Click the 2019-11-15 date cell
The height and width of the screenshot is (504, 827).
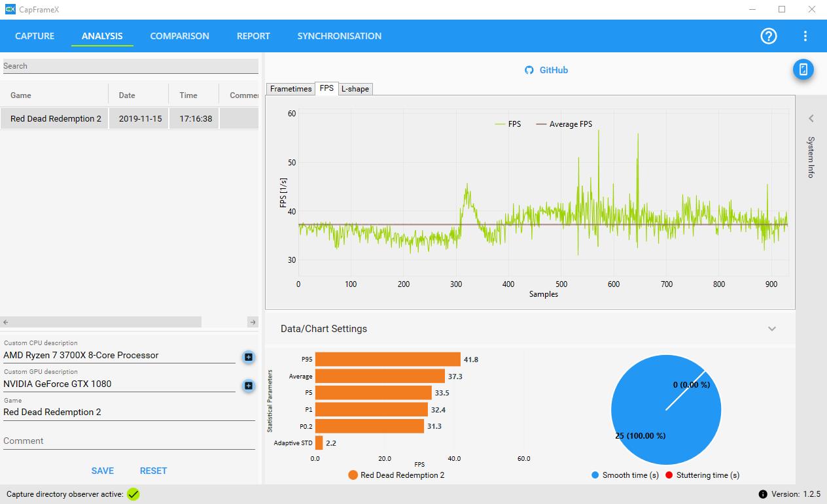pyautogui.click(x=140, y=119)
